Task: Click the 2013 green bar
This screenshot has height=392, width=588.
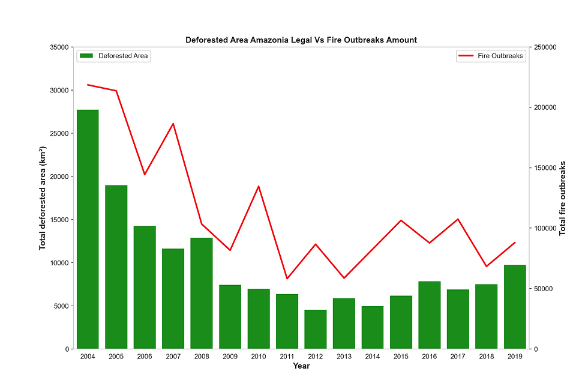Action: pyautogui.click(x=344, y=324)
